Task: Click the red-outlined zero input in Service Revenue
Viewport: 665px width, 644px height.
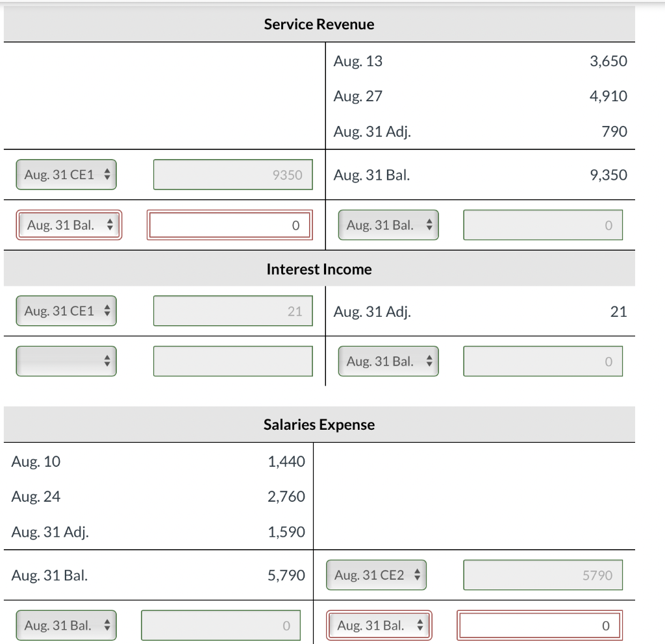Action: click(229, 225)
